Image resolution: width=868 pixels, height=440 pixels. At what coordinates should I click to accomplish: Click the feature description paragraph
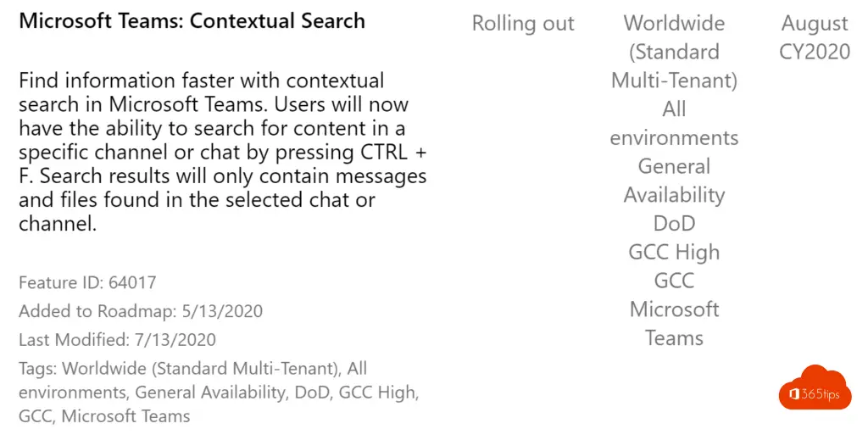222,153
